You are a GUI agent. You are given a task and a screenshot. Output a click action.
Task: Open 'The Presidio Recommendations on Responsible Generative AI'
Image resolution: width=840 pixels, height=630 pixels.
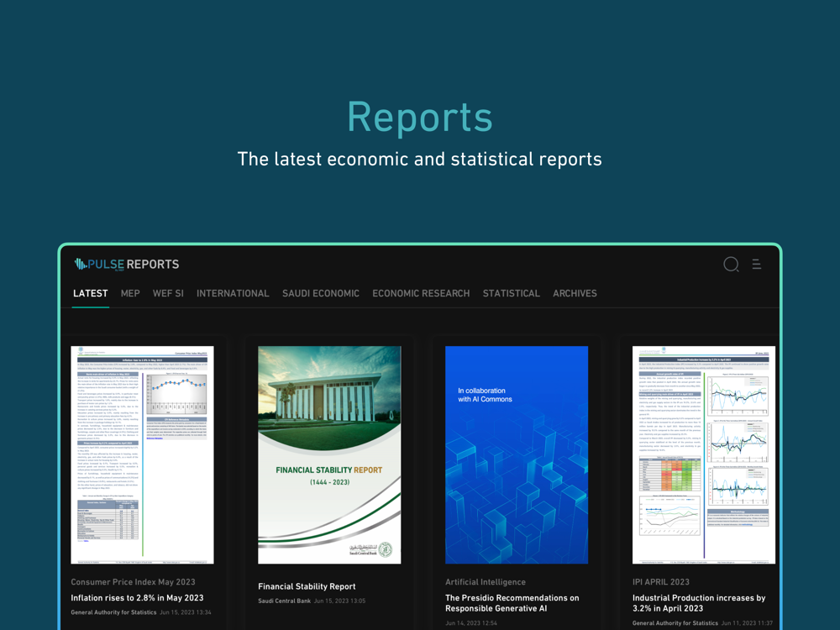click(x=512, y=603)
